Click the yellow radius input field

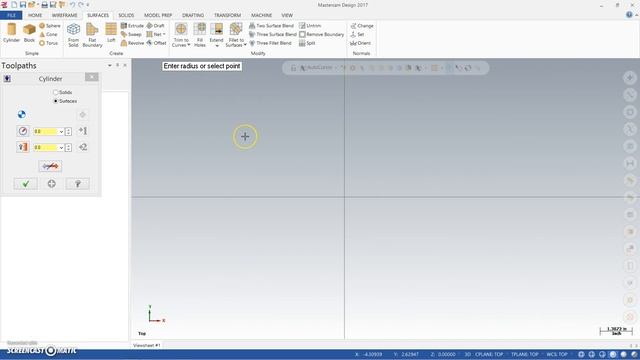pyautogui.click(x=46, y=131)
